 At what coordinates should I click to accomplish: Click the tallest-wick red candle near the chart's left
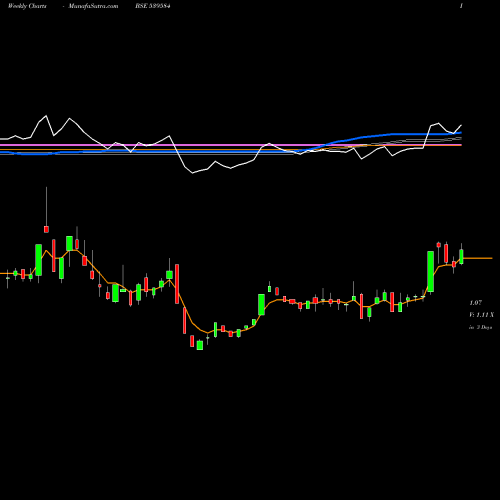(46, 229)
